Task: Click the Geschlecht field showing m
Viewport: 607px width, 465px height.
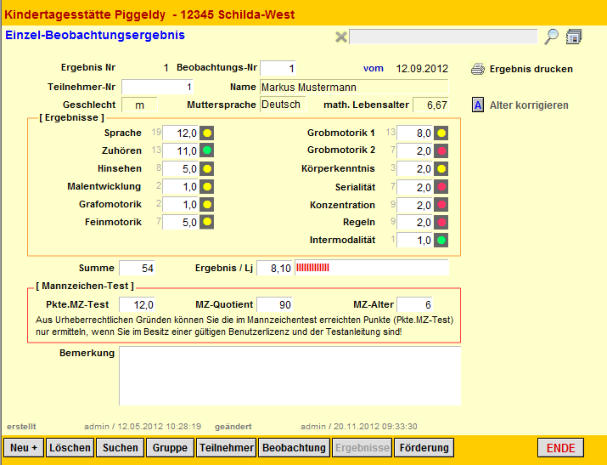Action: point(139,105)
